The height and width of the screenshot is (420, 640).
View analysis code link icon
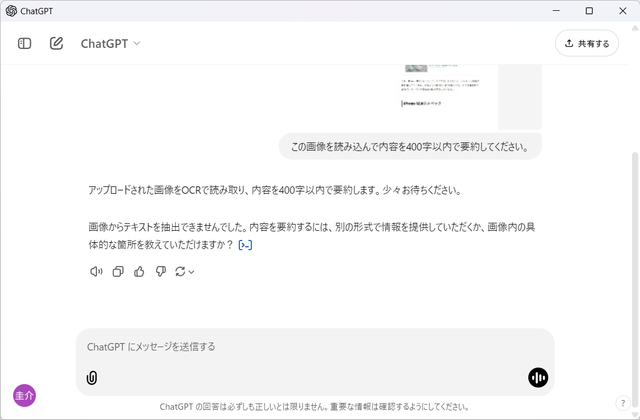pyautogui.click(x=245, y=245)
